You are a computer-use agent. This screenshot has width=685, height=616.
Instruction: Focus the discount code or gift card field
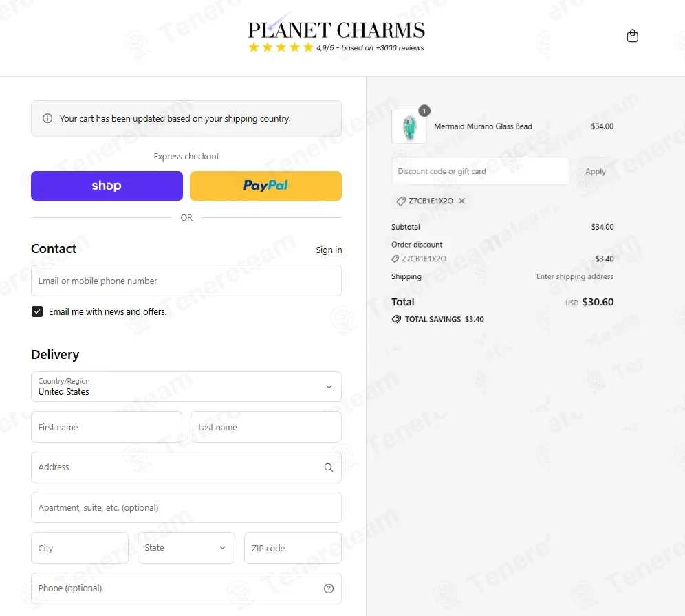[480, 171]
